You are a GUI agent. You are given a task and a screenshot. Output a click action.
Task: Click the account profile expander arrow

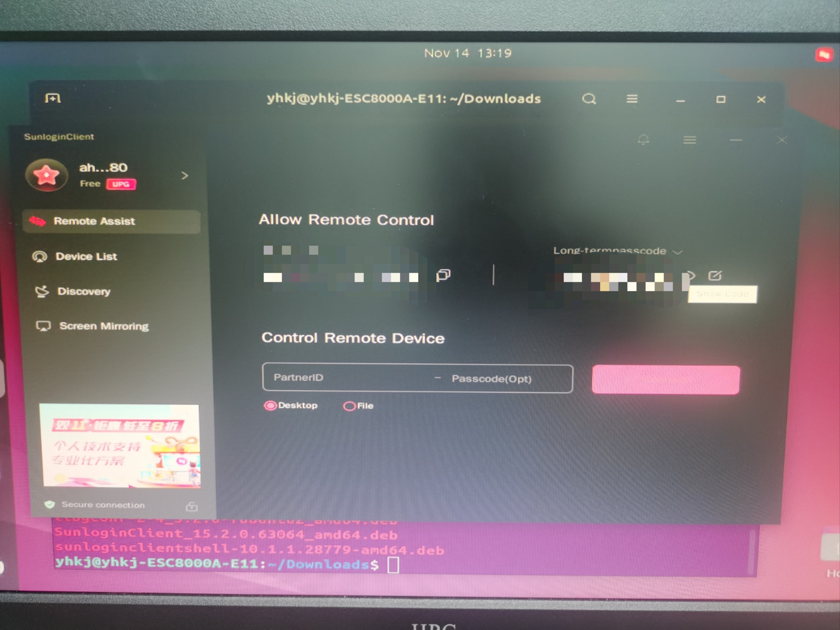[186, 175]
